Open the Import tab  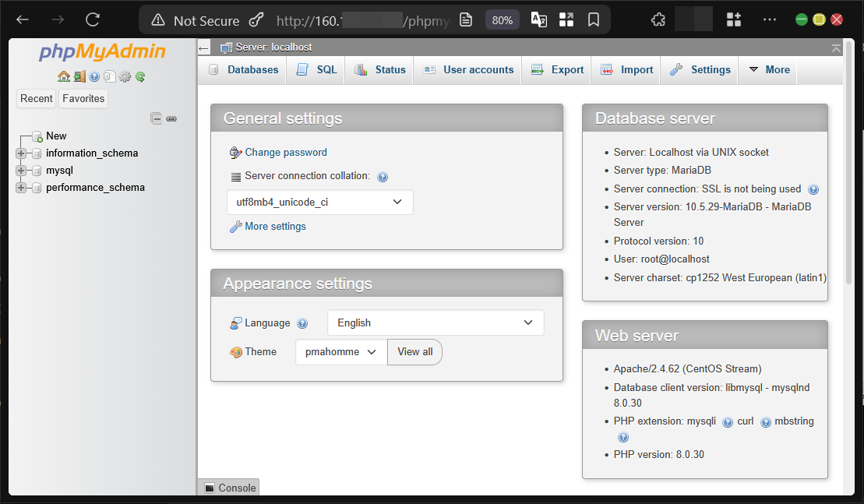633,69
